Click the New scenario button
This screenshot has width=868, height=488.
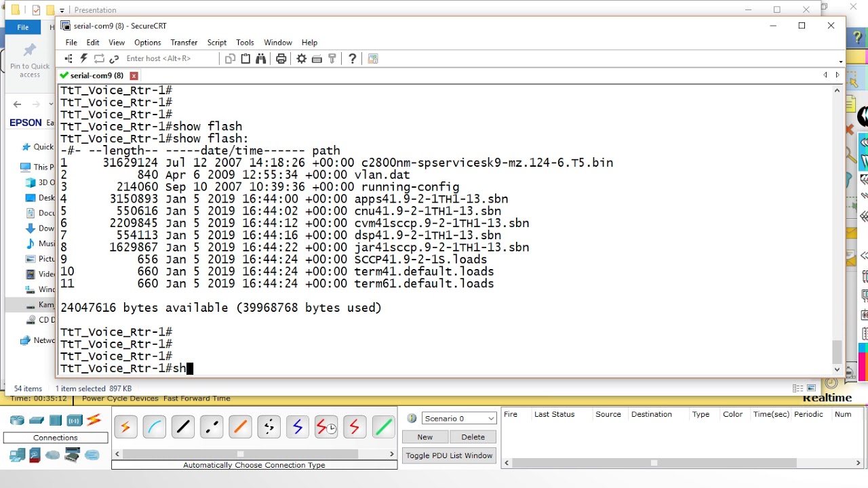point(425,437)
